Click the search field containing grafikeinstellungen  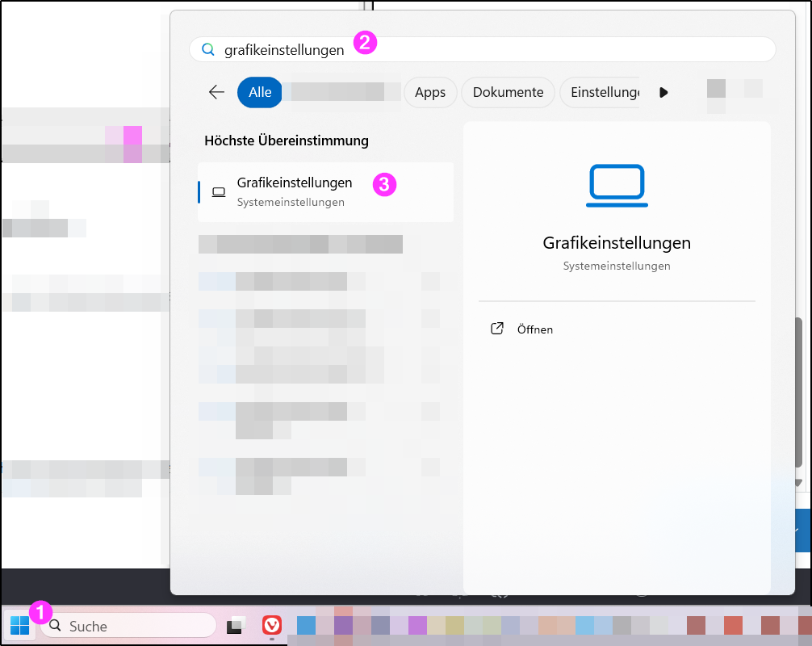483,50
